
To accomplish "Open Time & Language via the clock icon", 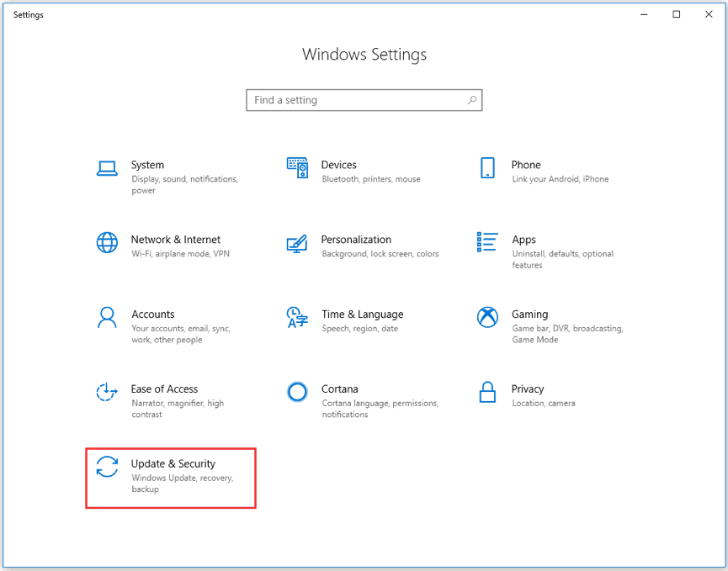I will [297, 317].
